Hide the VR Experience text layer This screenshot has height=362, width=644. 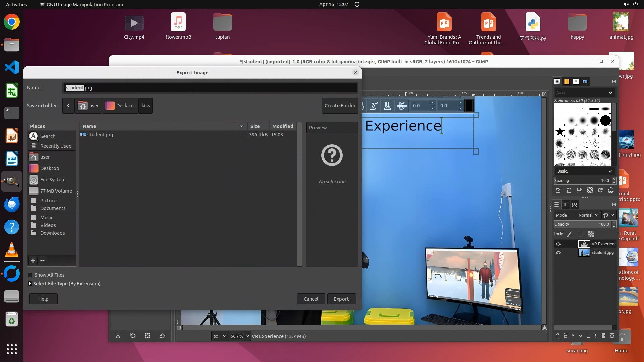point(558,244)
